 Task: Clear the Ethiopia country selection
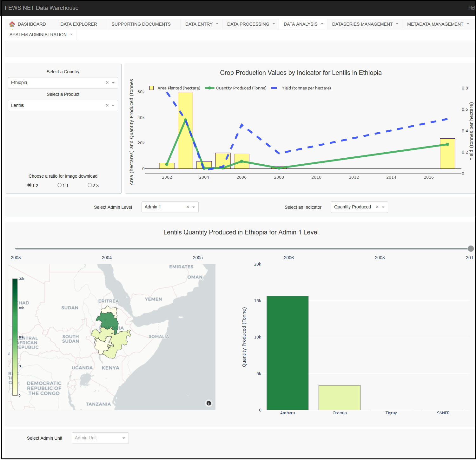pos(107,82)
